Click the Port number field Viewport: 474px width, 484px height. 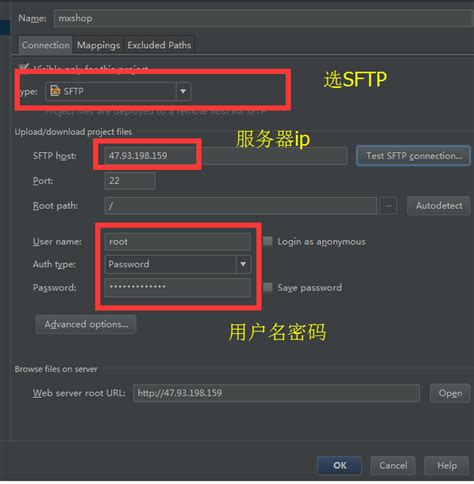(x=130, y=181)
